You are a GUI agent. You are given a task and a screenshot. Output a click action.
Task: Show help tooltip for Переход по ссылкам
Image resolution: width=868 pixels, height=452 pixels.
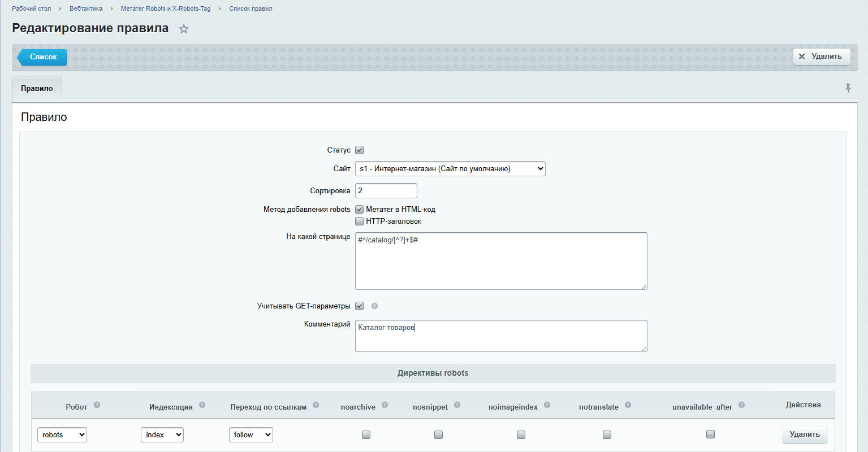(x=316, y=405)
